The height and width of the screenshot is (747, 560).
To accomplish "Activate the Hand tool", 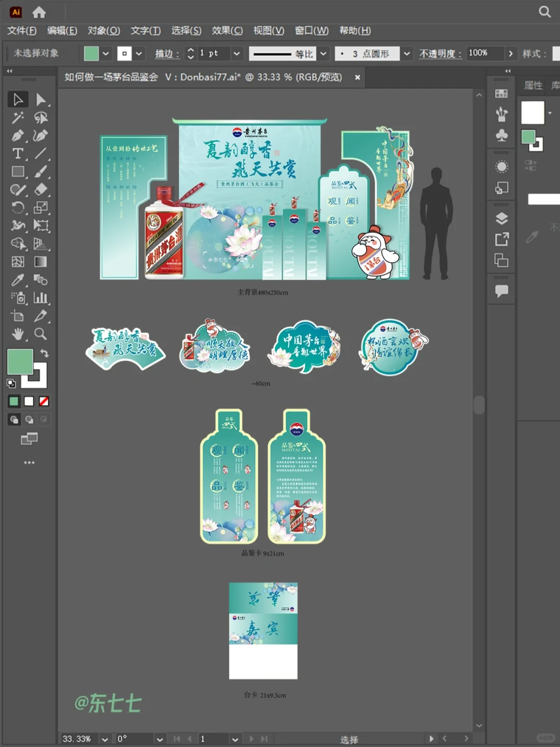I will tap(18, 334).
